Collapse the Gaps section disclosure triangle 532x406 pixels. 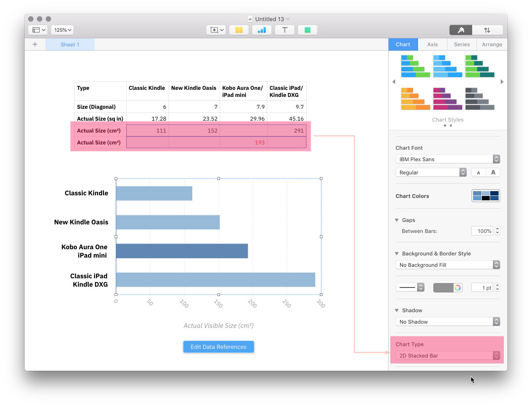coord(397,220)
